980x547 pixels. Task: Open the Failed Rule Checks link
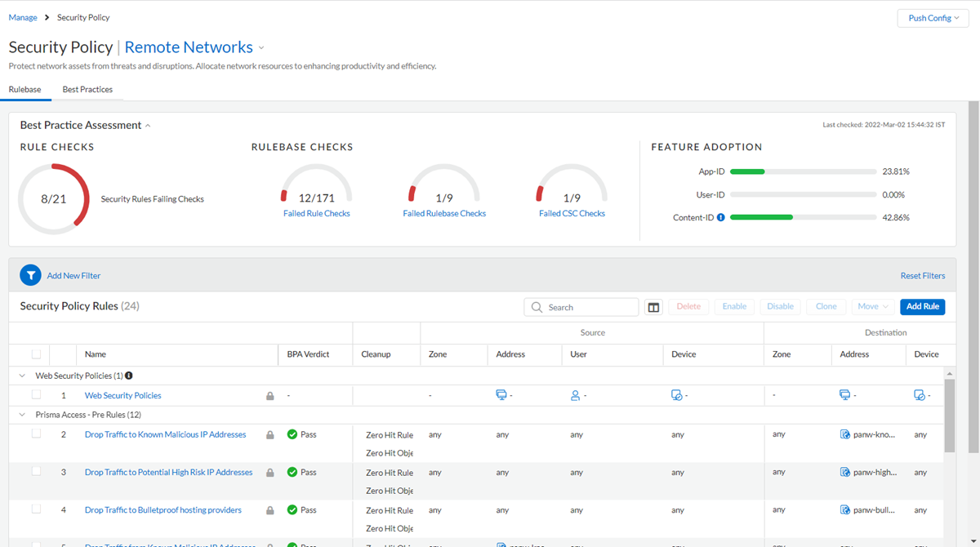coord(316,214)
